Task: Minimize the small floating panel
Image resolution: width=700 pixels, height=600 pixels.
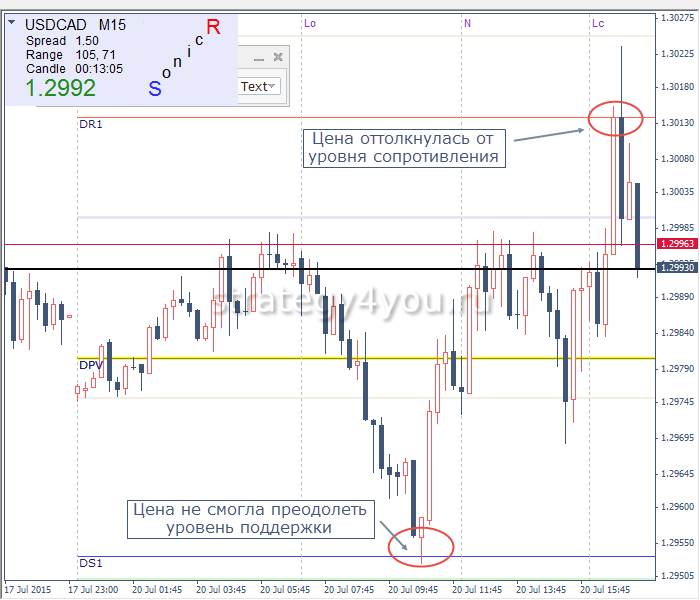Action: pos(257,58)
